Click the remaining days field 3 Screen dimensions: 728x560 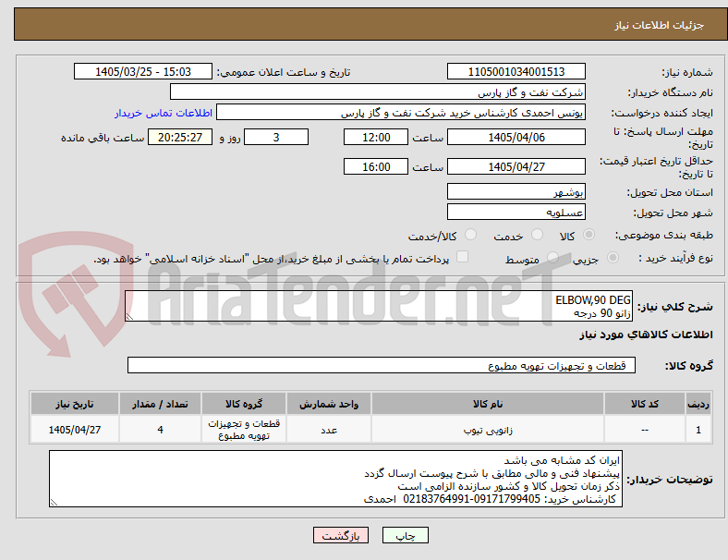coord(276,138)
